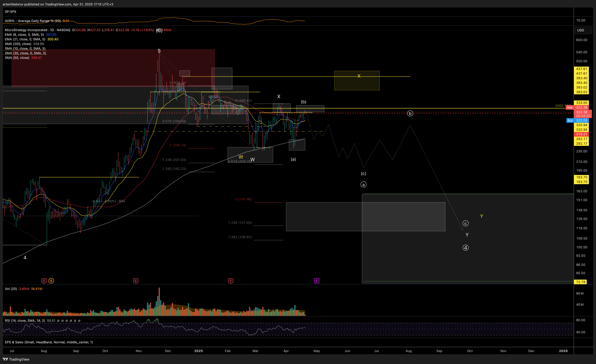Image resolution: width=596 pixels, height=364 pixels.
Task: Click the 333.00 yellow price label
Action: [581, 103]
